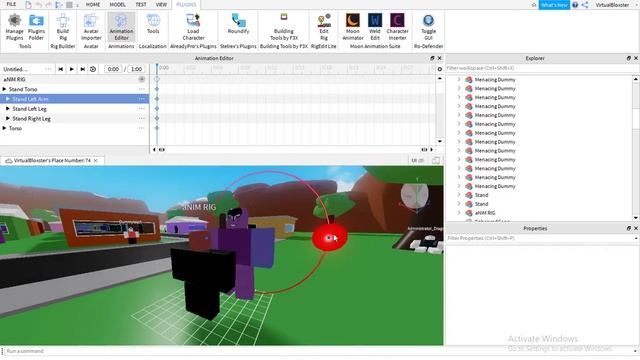Open the FILE menu
640x360 pixels.
[x=11, y=4]
